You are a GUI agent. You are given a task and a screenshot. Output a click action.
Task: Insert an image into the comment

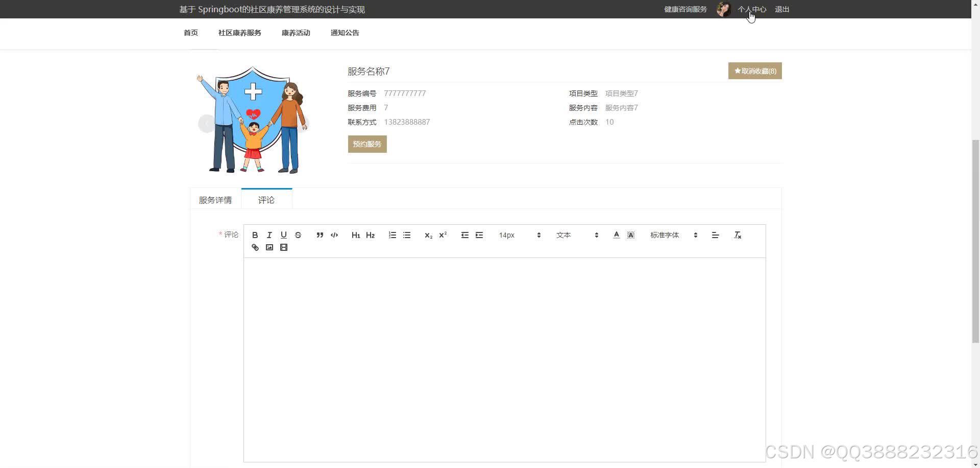click(269, 247)
